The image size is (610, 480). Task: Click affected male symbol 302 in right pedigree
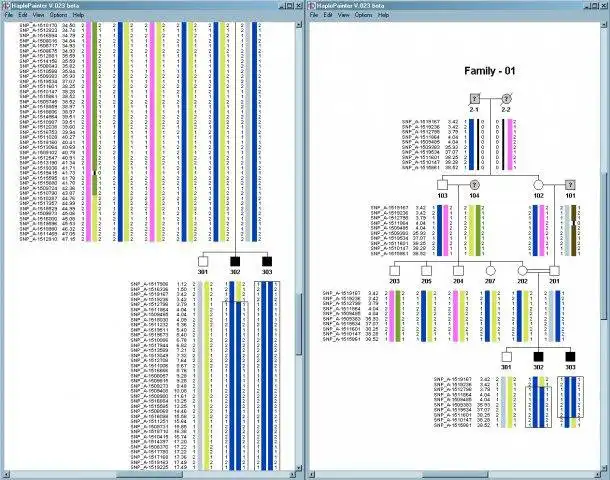pyautogui.click(x=538, y=357)
